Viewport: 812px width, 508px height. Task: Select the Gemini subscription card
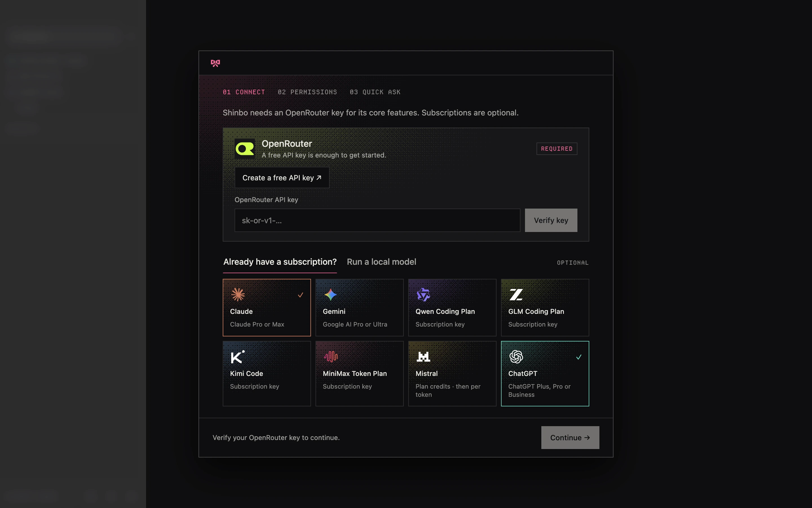click(359, 307)
